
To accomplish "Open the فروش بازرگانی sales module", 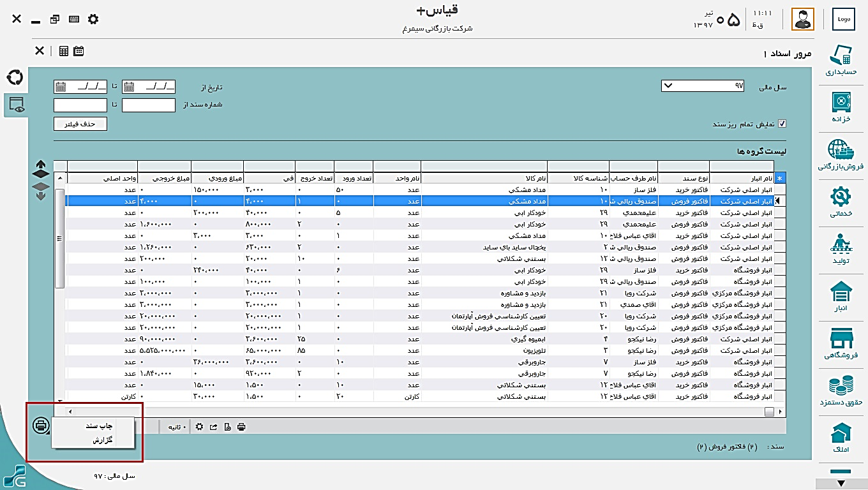I will [841, 155].
